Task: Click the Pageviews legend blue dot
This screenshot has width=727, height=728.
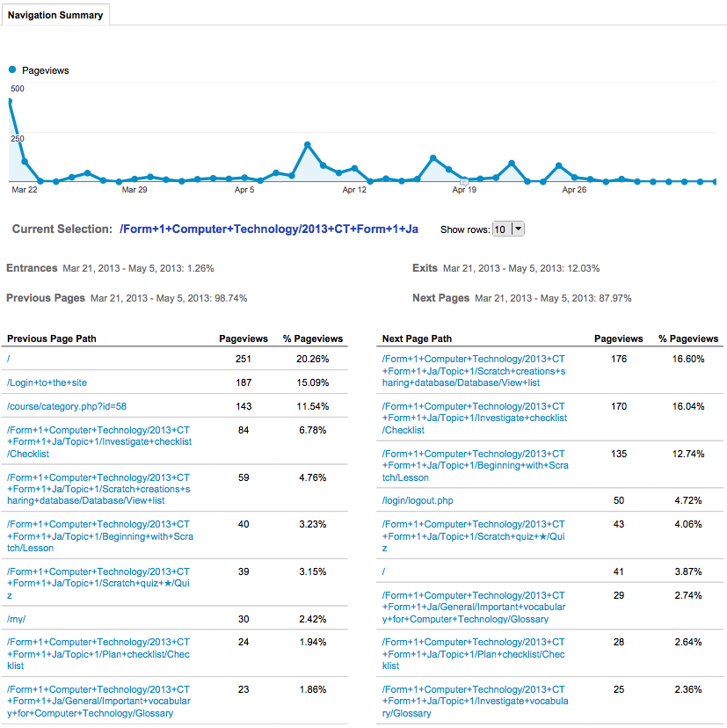Action: 12,70
